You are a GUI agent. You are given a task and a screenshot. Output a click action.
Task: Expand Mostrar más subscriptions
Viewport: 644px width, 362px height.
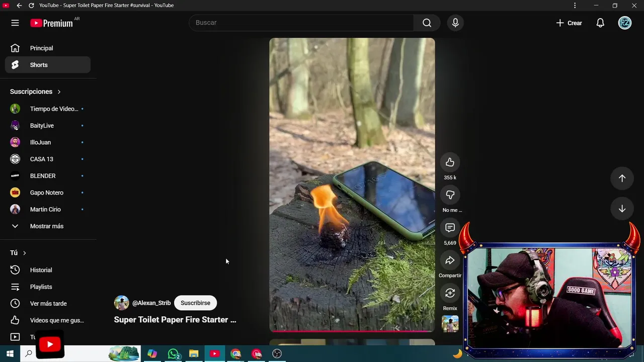click(x=48, y=226)
